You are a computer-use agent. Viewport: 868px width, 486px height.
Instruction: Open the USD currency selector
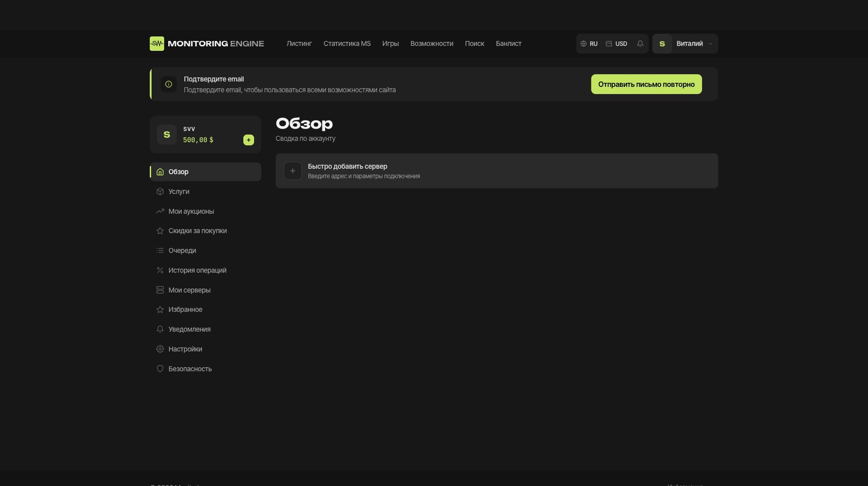pos(617,44)
